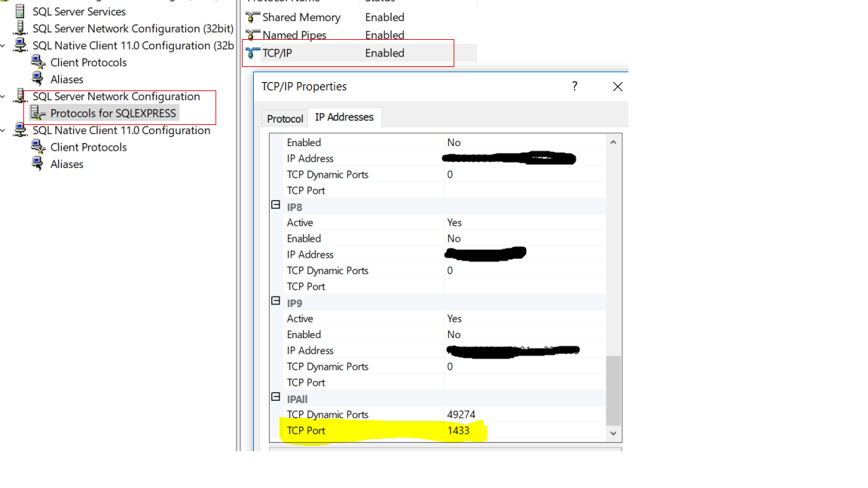Click the SQL Server Services icon
The image size is (868, 488).
coord(20,11)
